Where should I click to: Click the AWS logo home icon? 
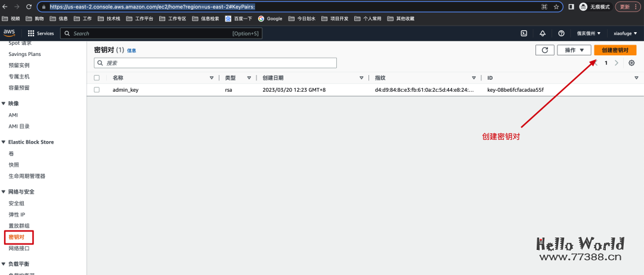9,33
